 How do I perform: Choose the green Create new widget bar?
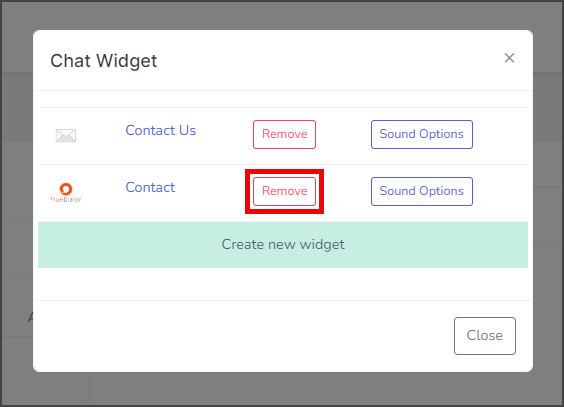(x=283, y=245)
